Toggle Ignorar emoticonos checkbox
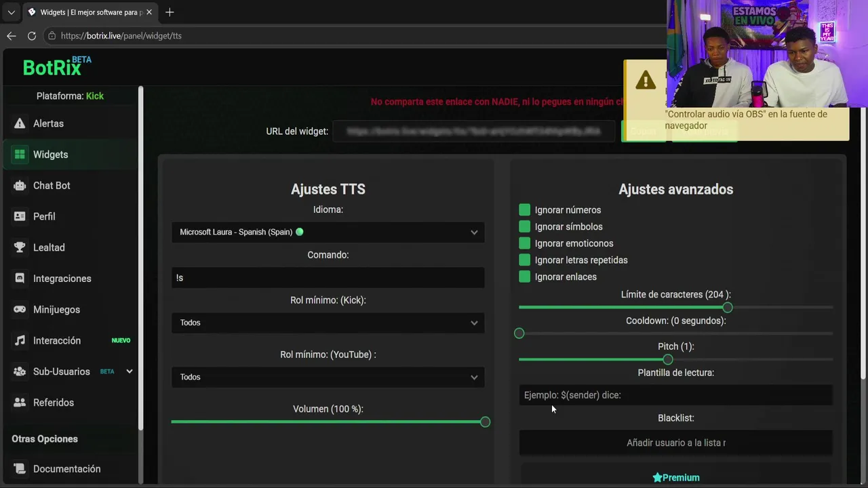Screen dimensions: 868x488 click(524, 243)
